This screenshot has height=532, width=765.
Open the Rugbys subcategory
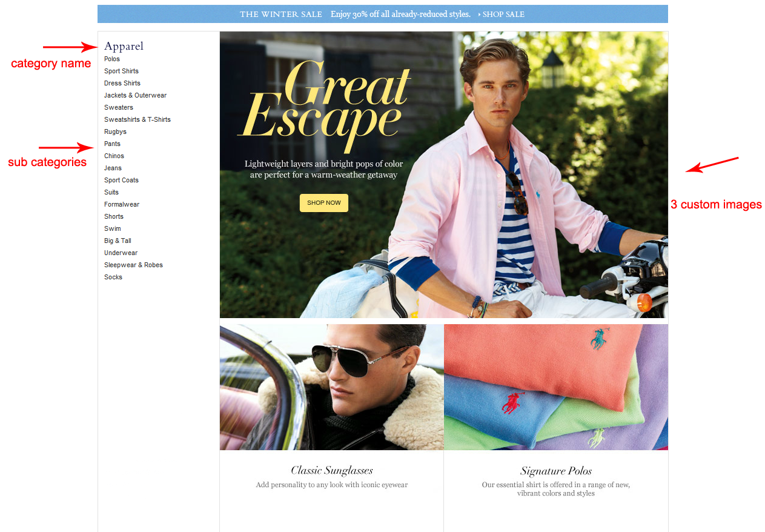115,131
